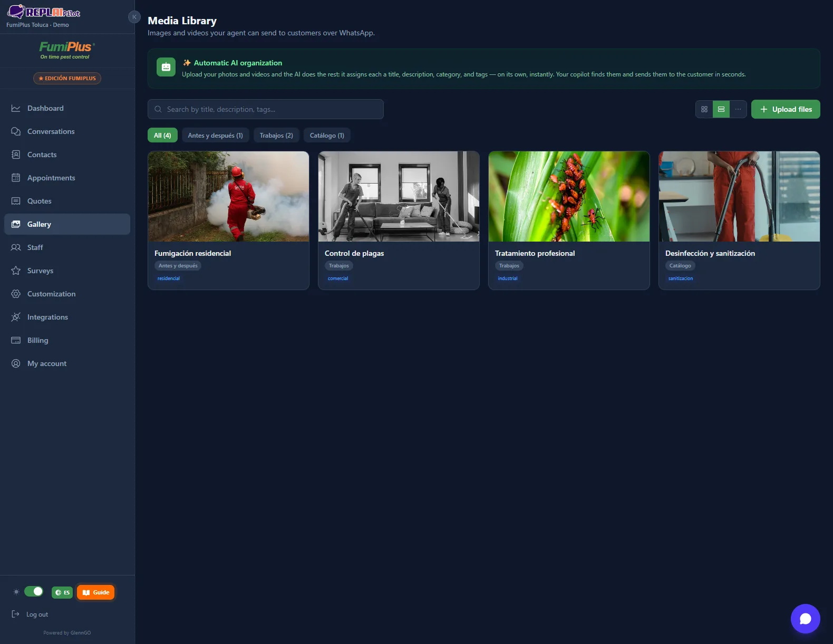Filter by Antes y después (1)
Image resolution: width=833 pixels, height=644 pixels.
coord(215,136)
